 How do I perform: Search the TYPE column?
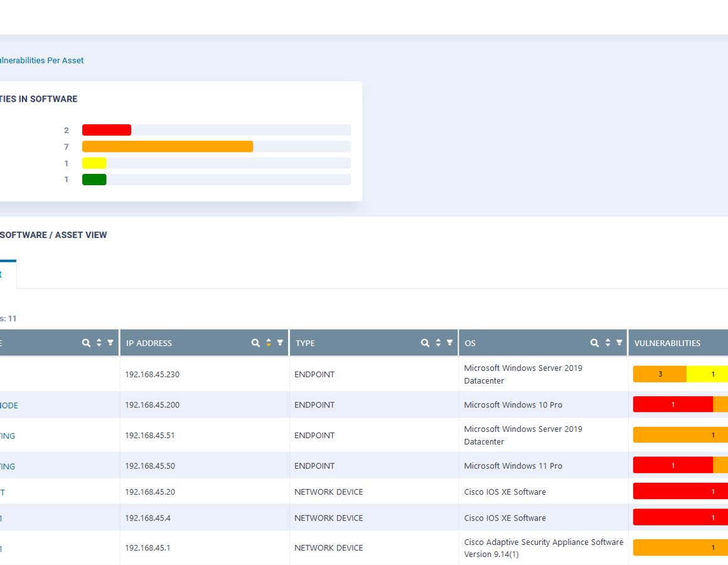(x=425, y=343)
